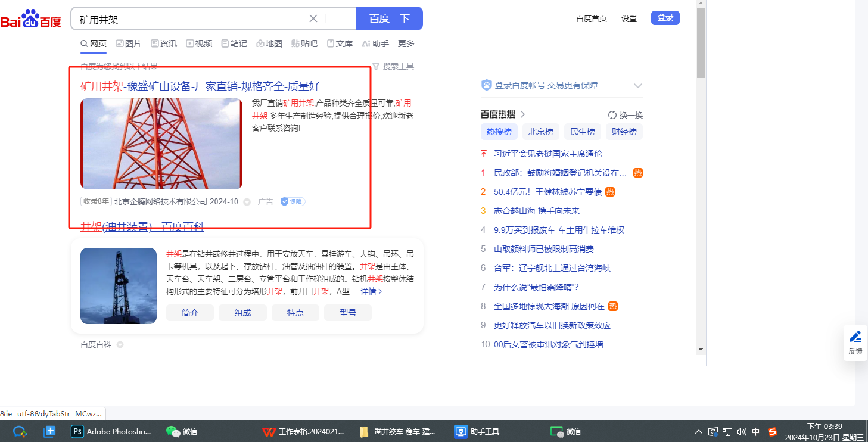Viewport: 868px width, 442px height.
Task: Open the 搜索工具 filter
Action: pos(393,66)
